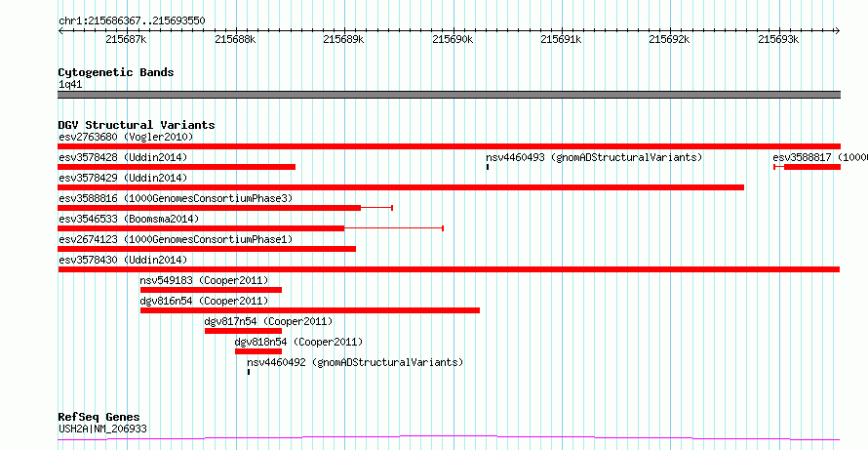Open the dgv817n54 (Cooper2011) label
Screen dimensions: 868x450
point(268,321)
